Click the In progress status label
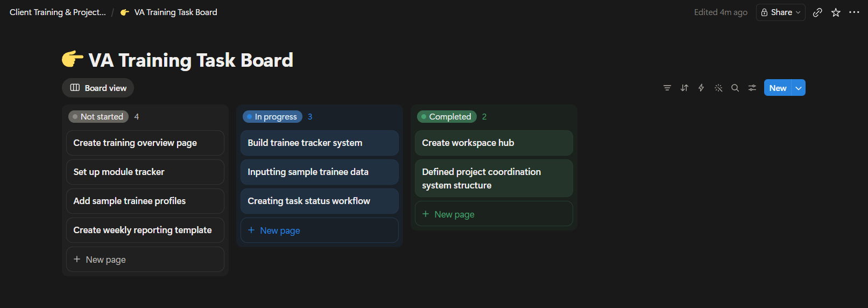The height and width of the screenshot is (308, 868). pyautogui.click(x=272, y=116)
